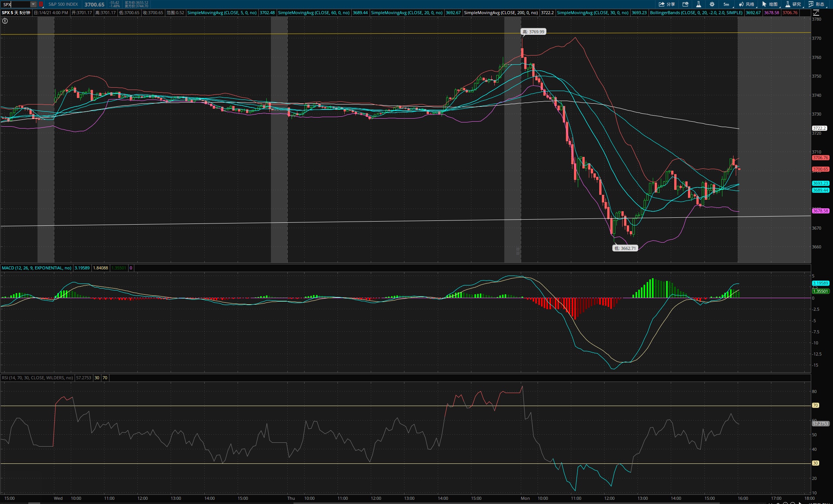Click the Wed label on time axis
This screenshot has height=504, width=833.
pos(58,498)
